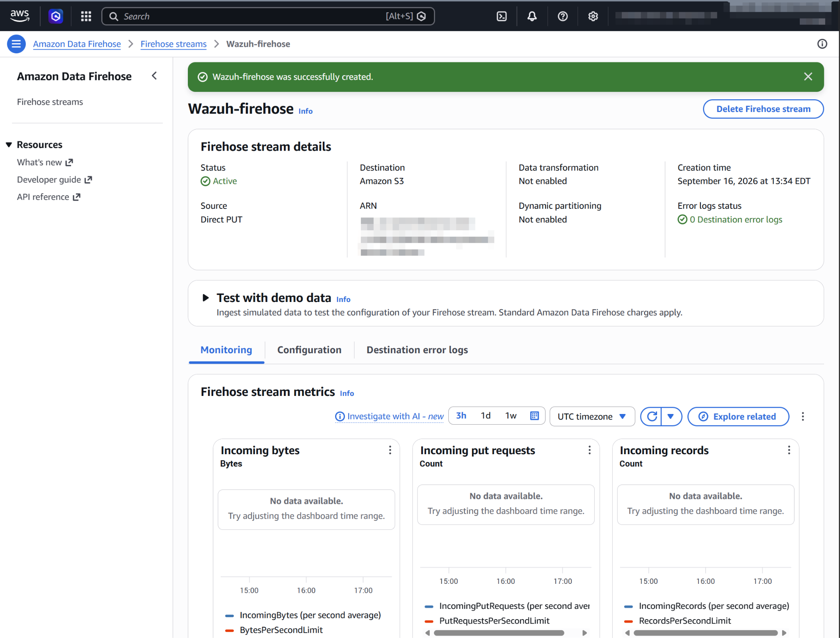Open API reference external link

point(49,197)
